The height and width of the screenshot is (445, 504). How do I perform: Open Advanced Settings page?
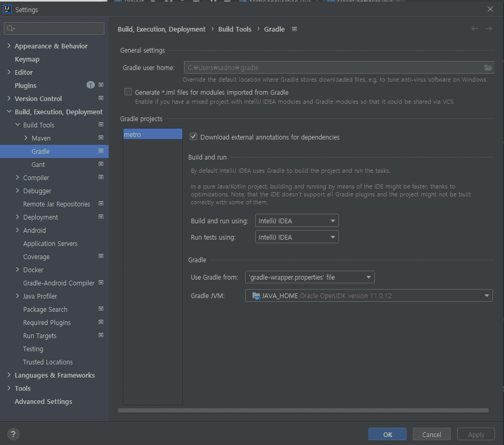pos(43,402)
